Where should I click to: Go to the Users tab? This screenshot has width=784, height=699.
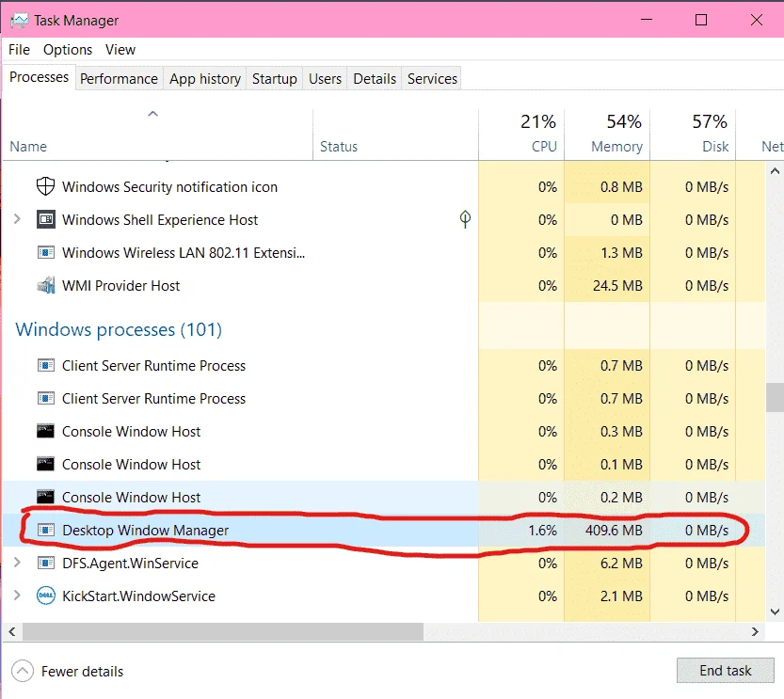click(x=325, y=78)
